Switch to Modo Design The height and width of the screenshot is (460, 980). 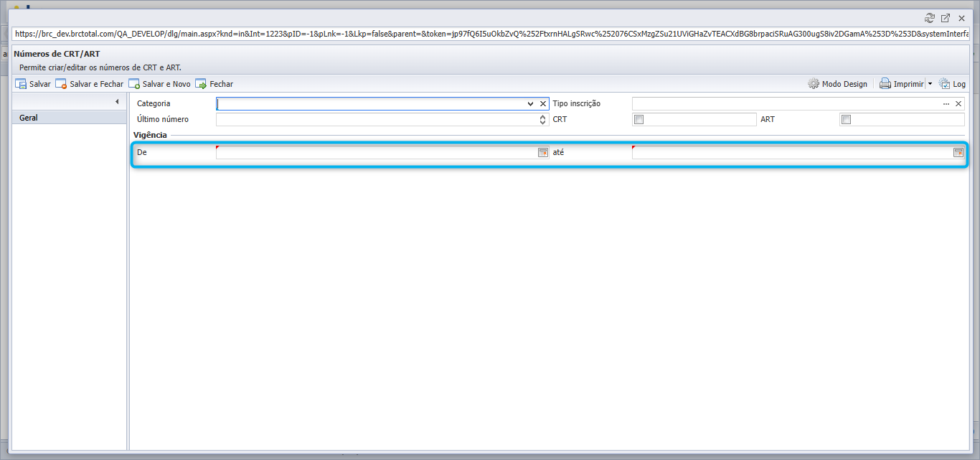click(x=837, y=84)
